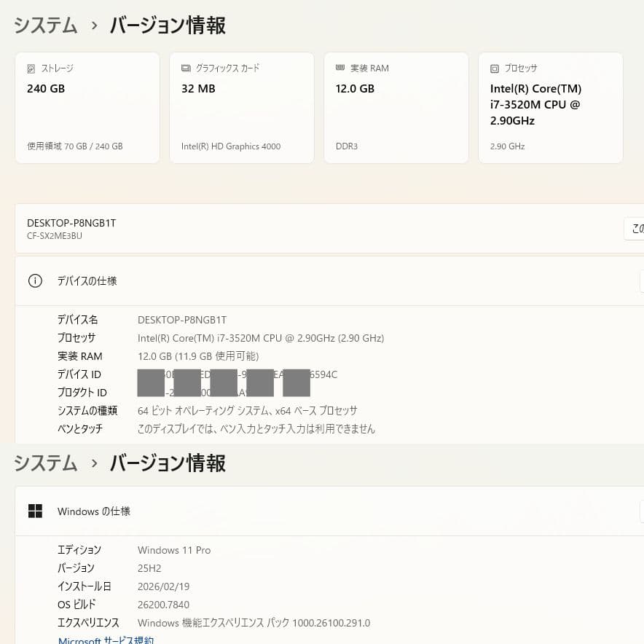Click the Windows 11 Pro edition value

174,550
